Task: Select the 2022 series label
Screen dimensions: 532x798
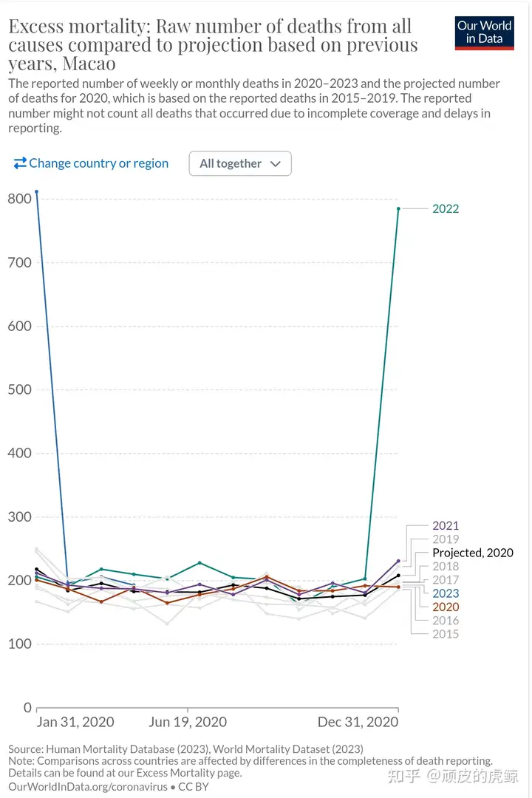Action: (446, 208)
